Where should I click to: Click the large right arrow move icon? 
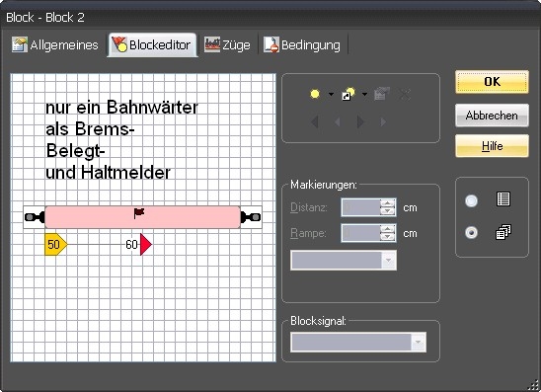(x=360, y=121)
